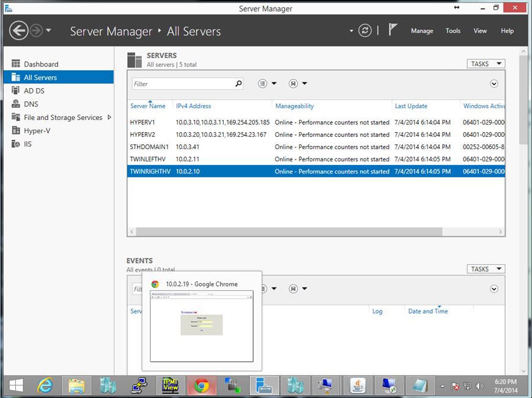Collapse the Servers section with chevron

click(494, 84)
